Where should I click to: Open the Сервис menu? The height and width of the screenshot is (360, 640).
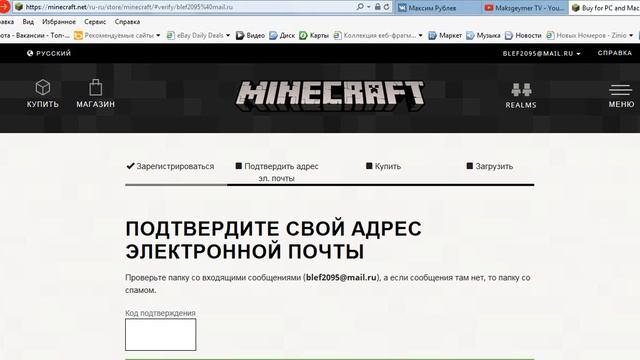(95, 22)
